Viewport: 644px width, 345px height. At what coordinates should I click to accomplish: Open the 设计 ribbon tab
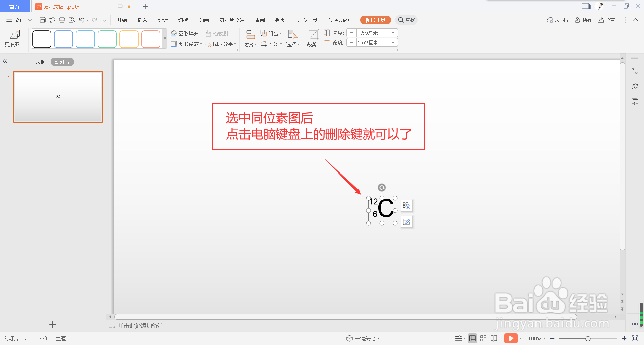click(163, 20)
